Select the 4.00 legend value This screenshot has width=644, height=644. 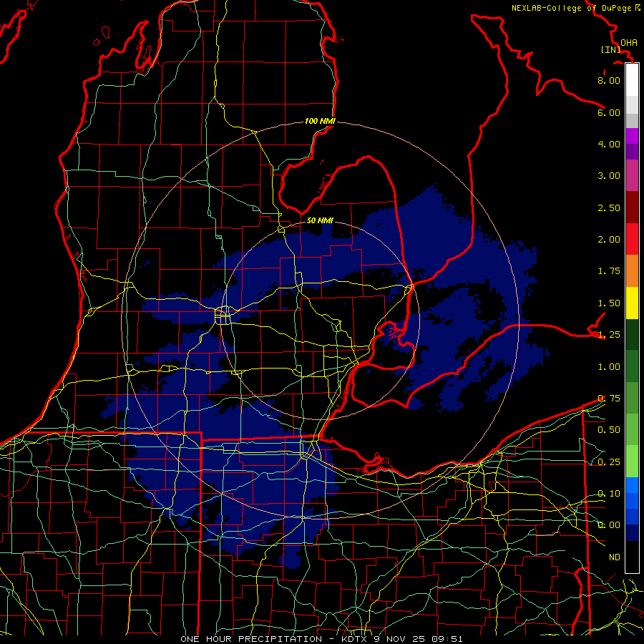pyautogui.click(x=609, y=144)
